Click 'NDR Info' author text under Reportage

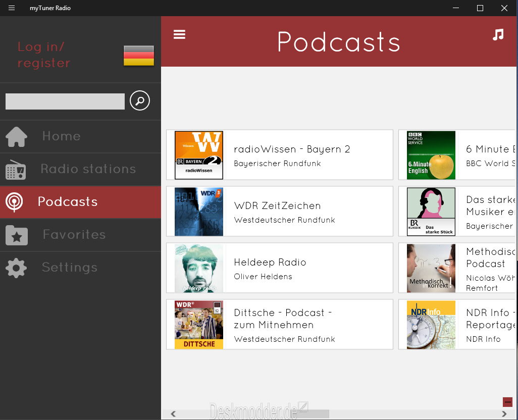click(483, 339)
